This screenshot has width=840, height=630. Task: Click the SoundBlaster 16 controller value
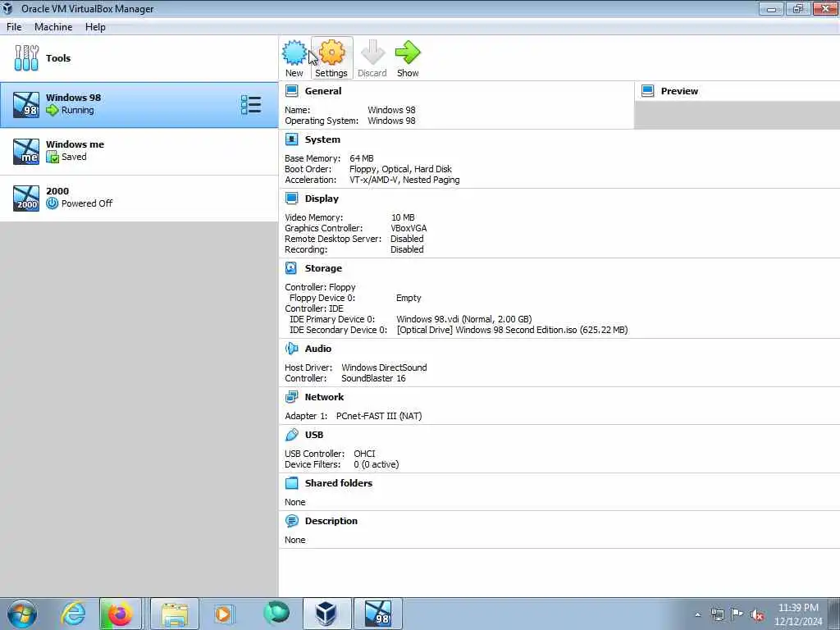tap(373, 378)
